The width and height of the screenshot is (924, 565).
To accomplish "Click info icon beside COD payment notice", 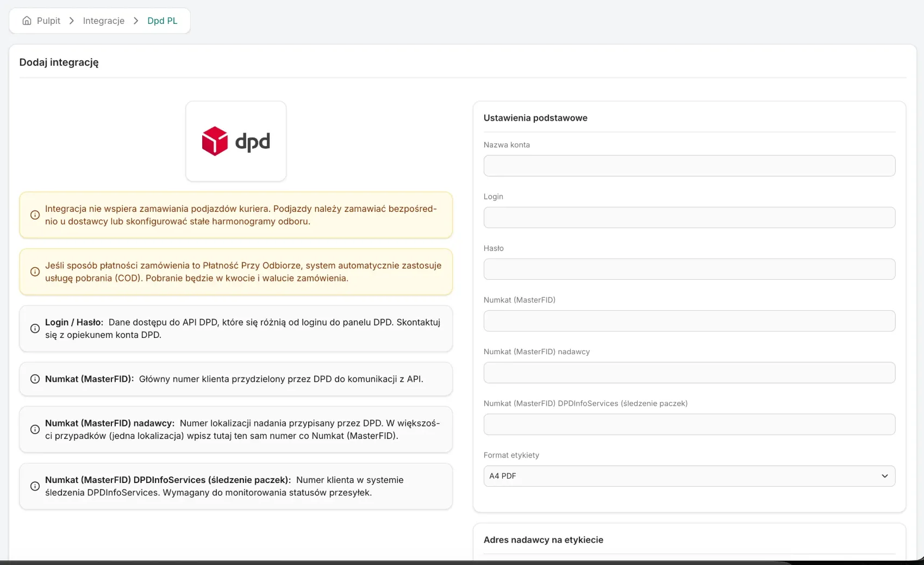I will (35, 272).
